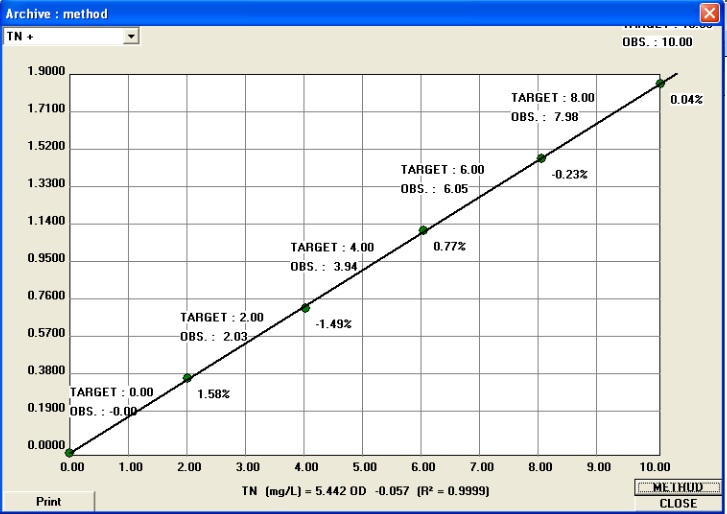
Task: Click the 'Archive : method' title bar text
Action: point(57,13)
